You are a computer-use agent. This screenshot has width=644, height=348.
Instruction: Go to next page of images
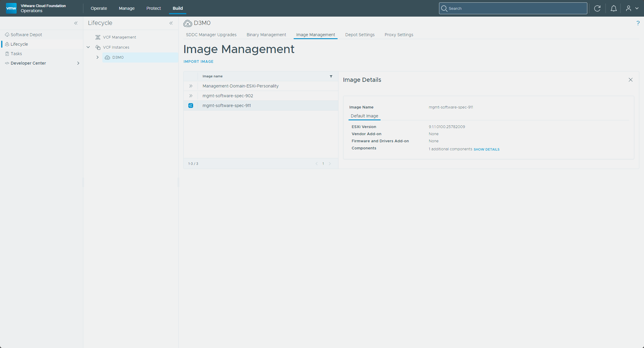(330, 164)
